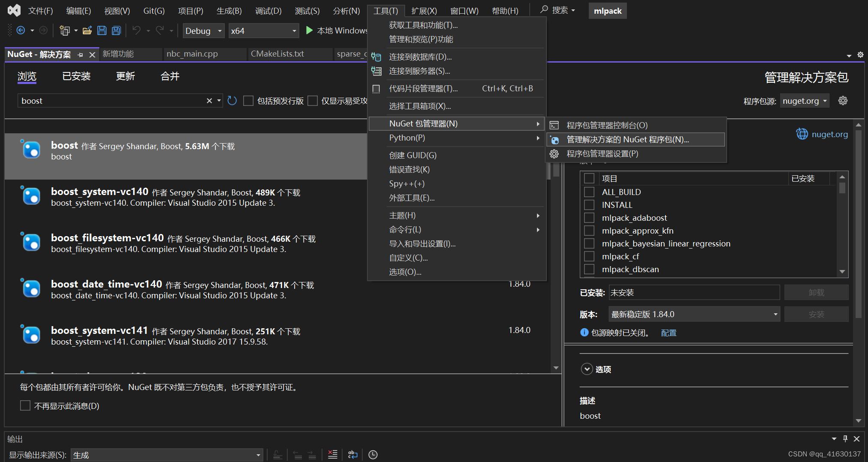The height and width of the screenshot is (462, 868).
Task: Open the version 1.84.0 dropdown
Action: (694, 314)
